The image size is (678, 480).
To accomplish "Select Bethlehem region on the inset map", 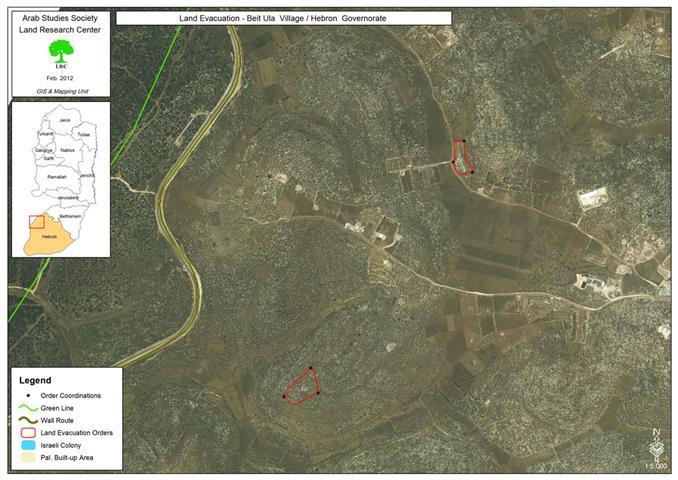I will pyautogui.click(x=70, y=216).
